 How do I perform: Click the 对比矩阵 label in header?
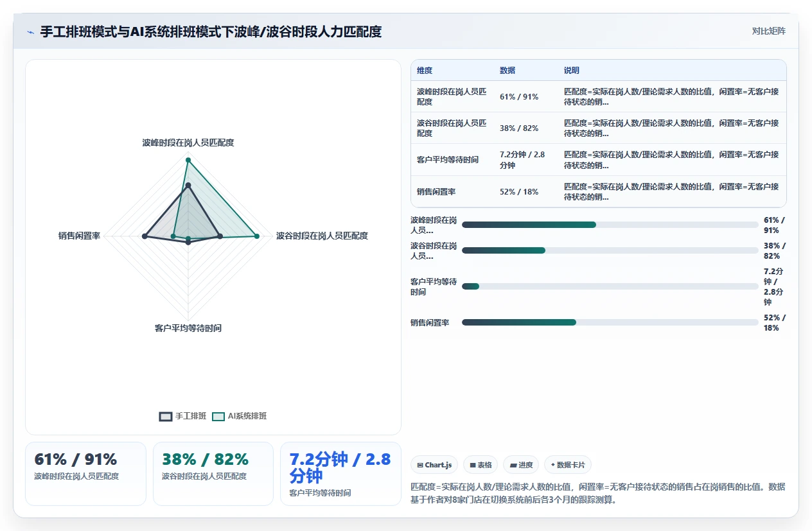coord(768,31)
